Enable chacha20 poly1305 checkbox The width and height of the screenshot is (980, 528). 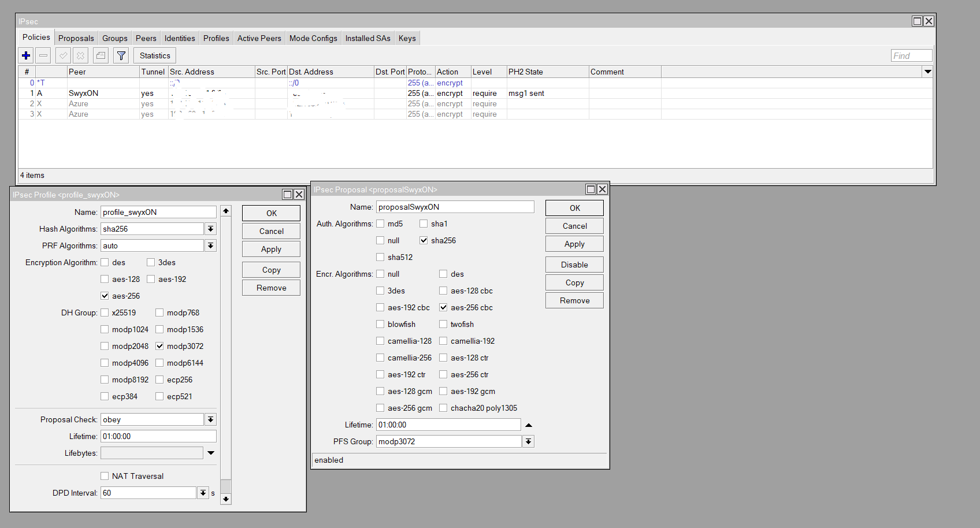(x=443, y=408)
